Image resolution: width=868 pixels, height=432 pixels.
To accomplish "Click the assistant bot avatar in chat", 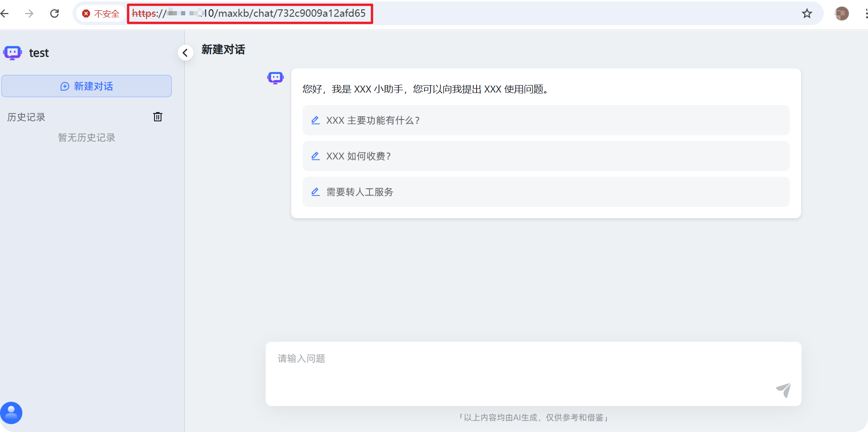I will point(275,78).
